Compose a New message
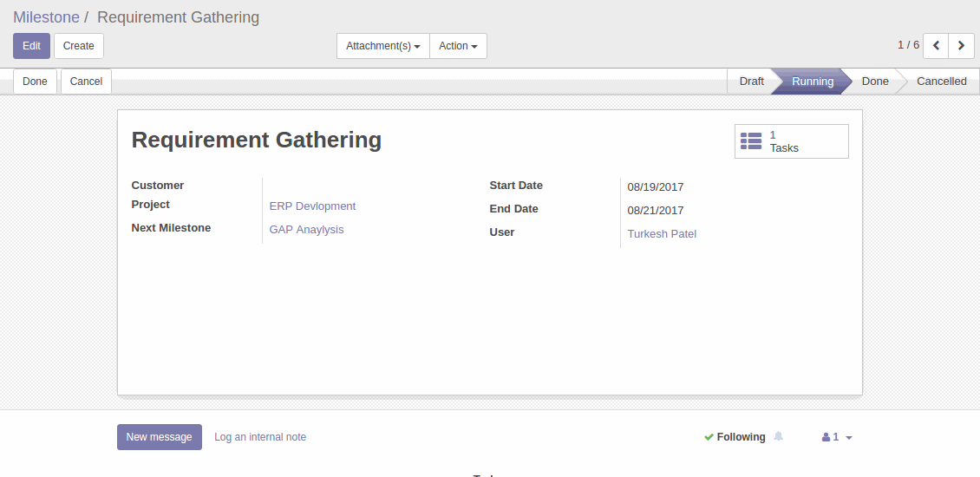 (x=160, y=437)
